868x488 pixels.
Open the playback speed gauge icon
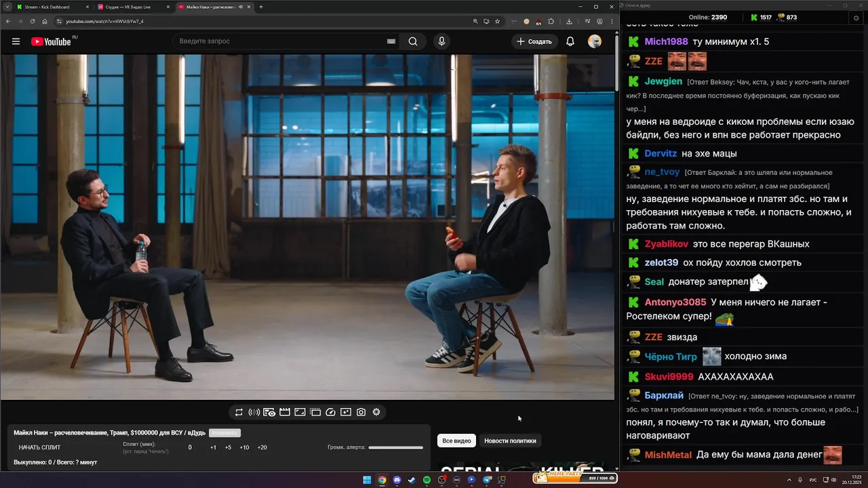pos(331,412)
